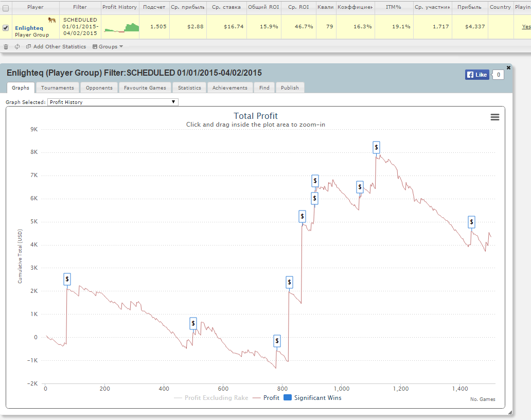This screenshot has width=531, height=420.
Task: Toggle the Profit Excluding Rake legend series
Action: (x=211, y=398)
